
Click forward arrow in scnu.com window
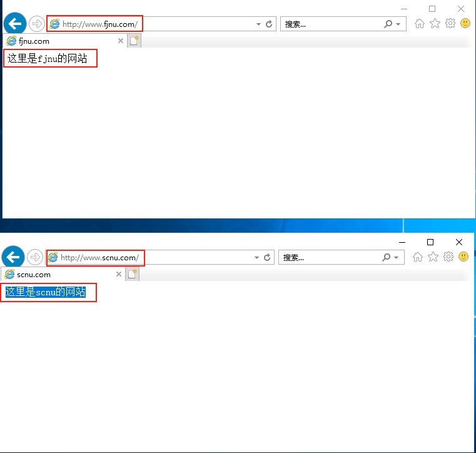point(35,257)
